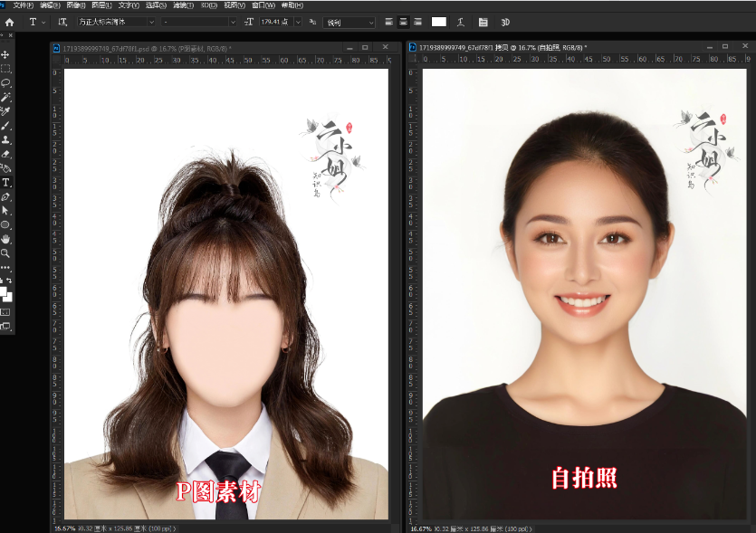This screenshot has width=756, height=533.
Task: Open the foreground color swatch
Action: (x=3, y=291)
